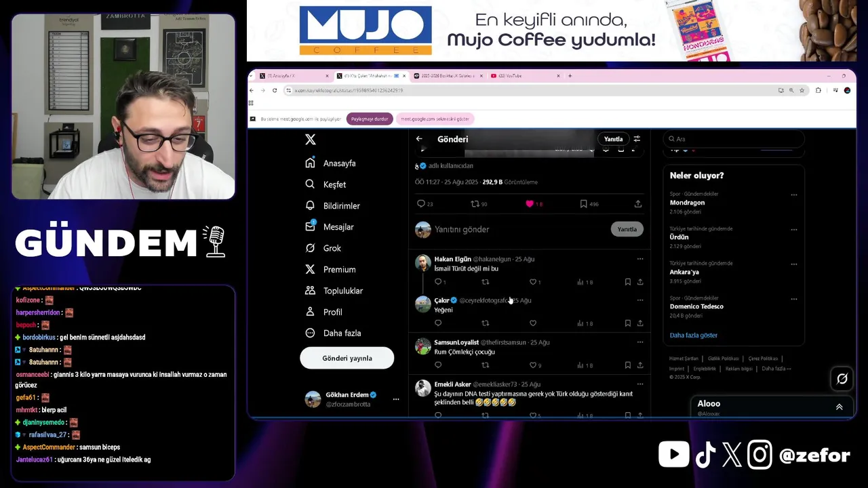Image resolution: width=868 pixels, height=488 pixels.
Task: Open Daha fazla in the sidebar
Action: click(333, 333)
